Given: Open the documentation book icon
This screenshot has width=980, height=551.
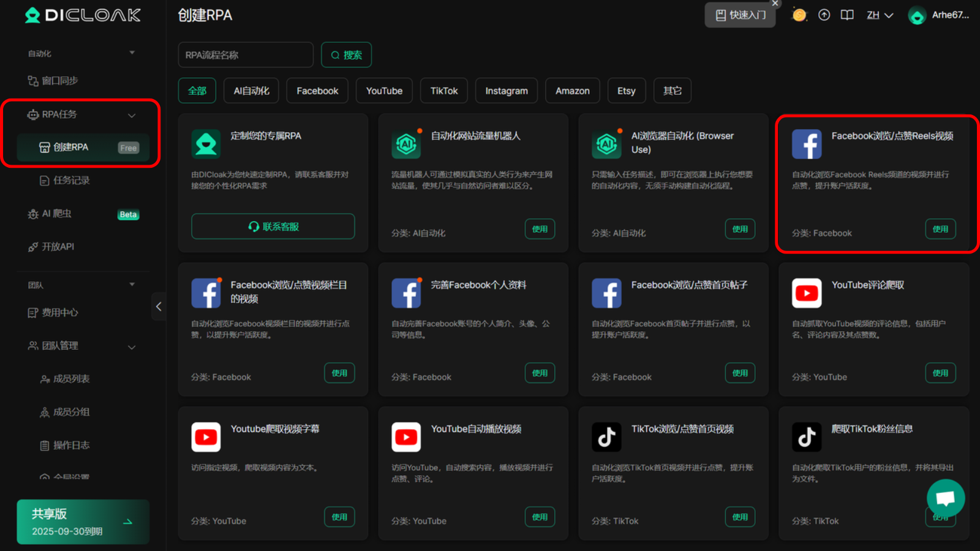Looking at the screenshot, I should (847, 15).
